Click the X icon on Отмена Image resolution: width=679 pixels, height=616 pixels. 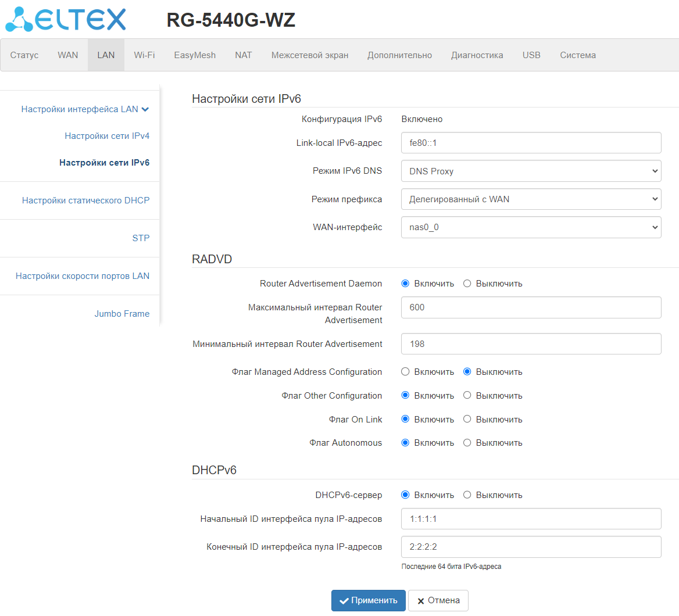pyautogui.click(x=420, y=601)
